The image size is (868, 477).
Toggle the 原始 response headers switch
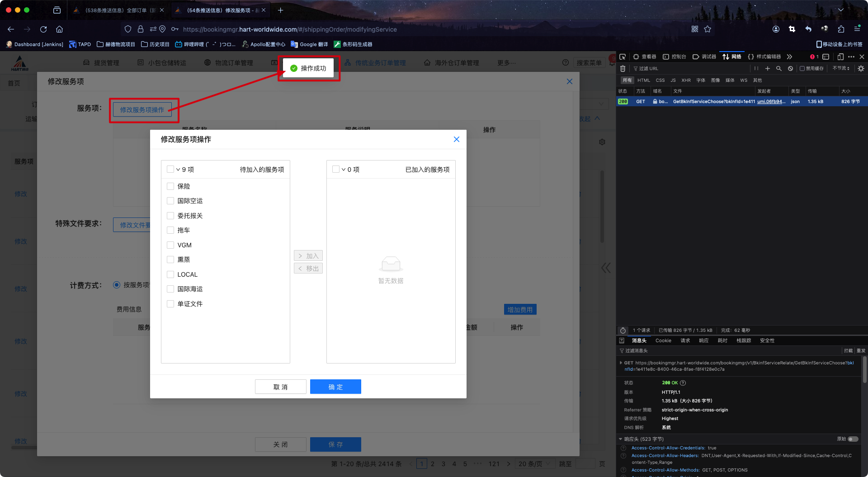(853, 439)
